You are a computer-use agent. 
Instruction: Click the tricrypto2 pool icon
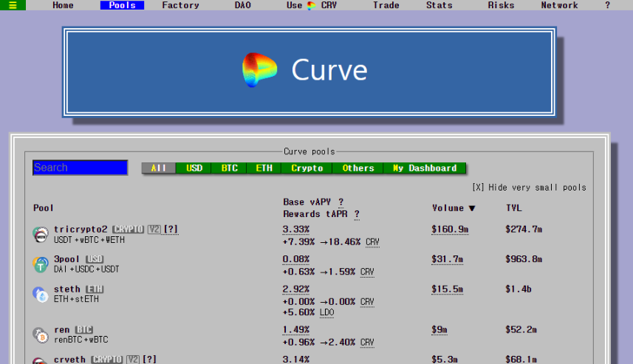[41, 235]
